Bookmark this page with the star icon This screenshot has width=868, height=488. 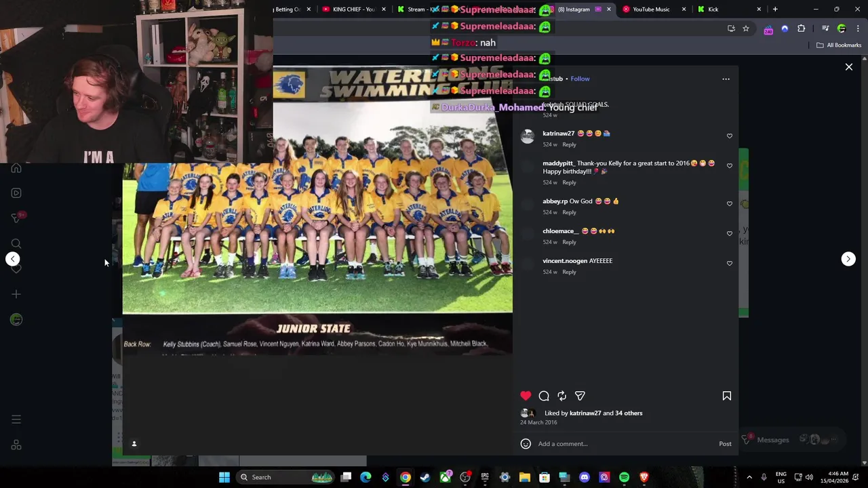746,28
